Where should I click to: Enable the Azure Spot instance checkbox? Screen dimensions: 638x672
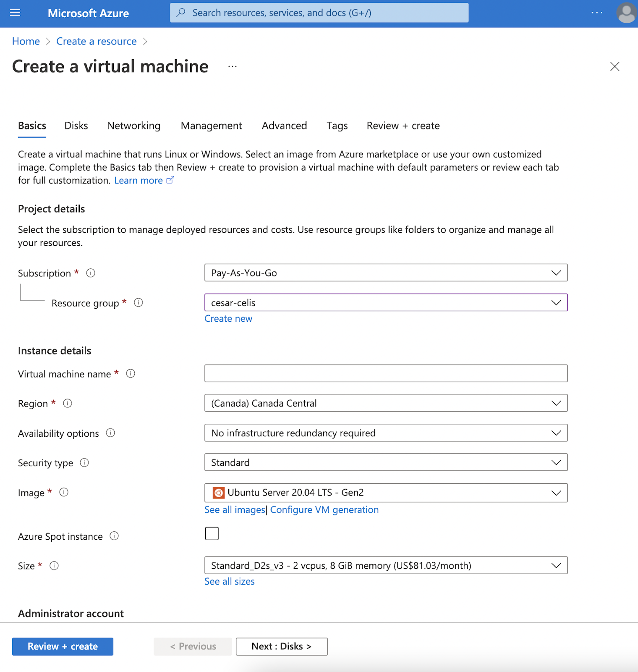tap(212, 533)
